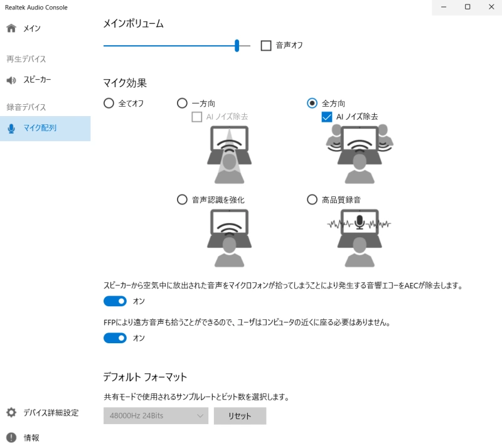Turn off the AEC toggle

[x=115, y=301]
